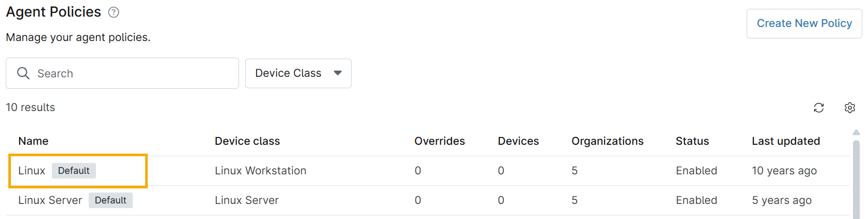Screen dimensions: 868x219
Task: Click the table vertical scrollbar
Action: (856, 176)
